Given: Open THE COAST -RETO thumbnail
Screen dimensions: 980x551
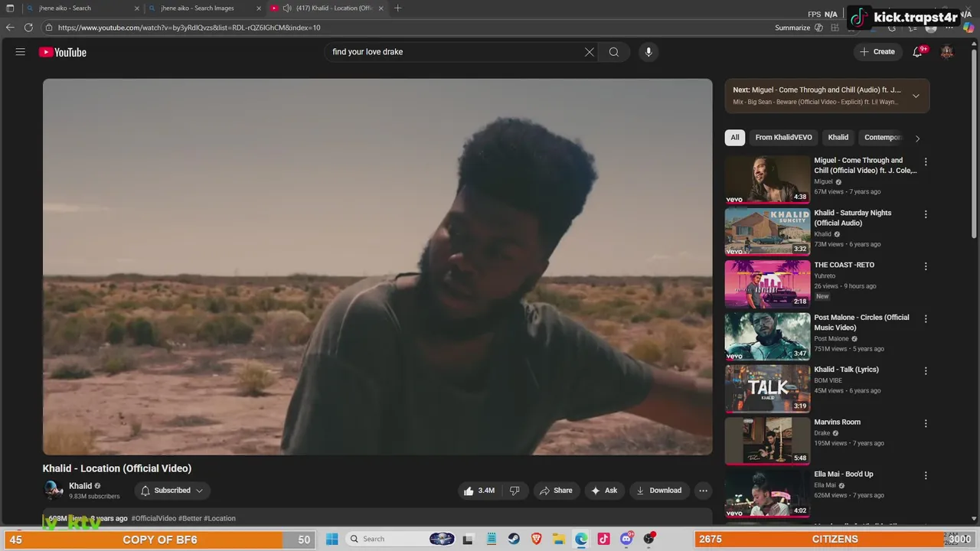Looking at the screenshot, I should [767, 284].
